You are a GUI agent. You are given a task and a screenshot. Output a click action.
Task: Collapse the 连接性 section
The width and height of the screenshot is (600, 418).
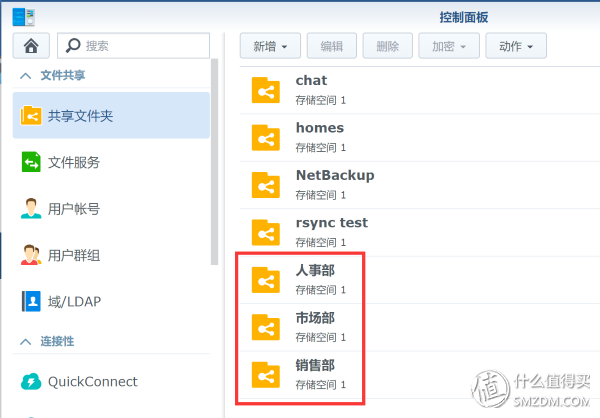coord(26,341)
